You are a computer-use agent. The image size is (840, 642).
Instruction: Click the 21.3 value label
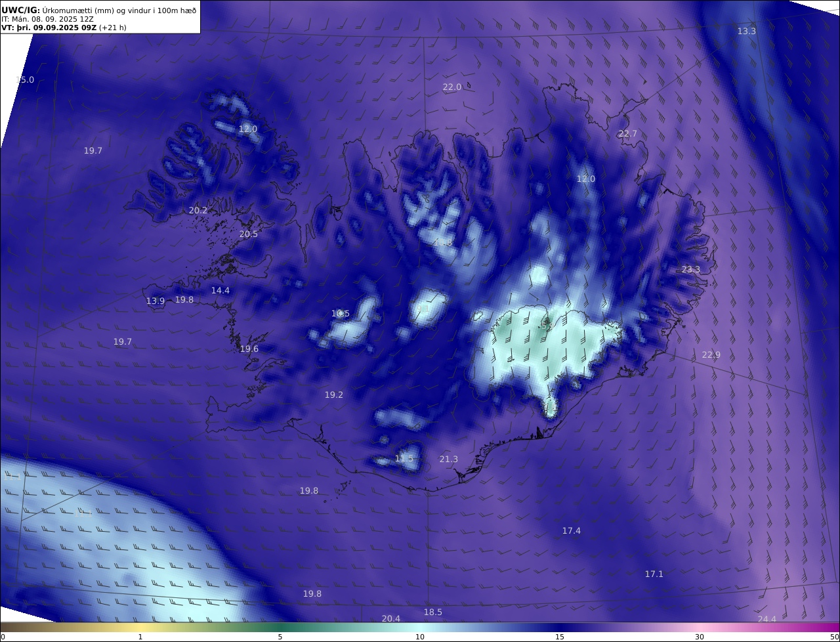(x=449, y=460)
